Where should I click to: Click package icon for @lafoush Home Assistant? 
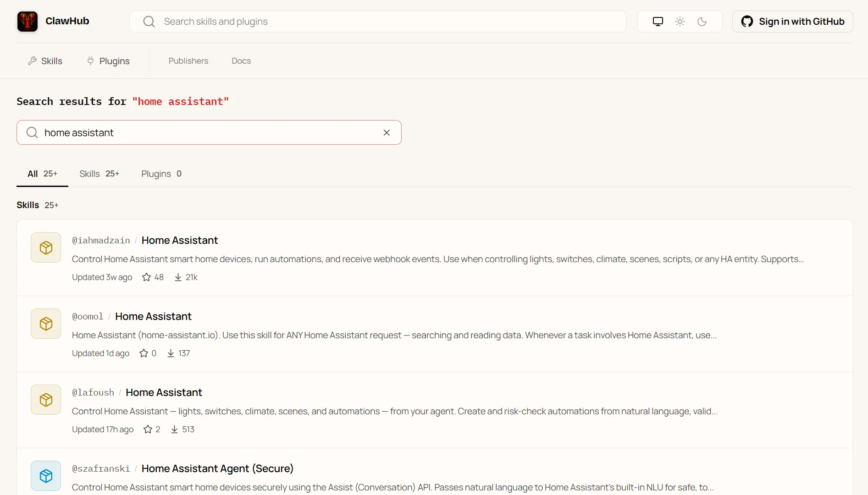[46, 400]
